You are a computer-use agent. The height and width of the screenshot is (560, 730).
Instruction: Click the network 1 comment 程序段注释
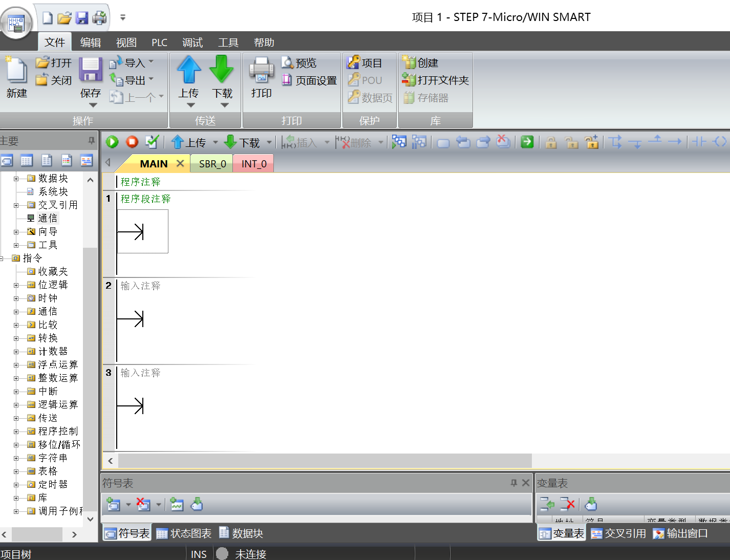[x=145, y=199]
